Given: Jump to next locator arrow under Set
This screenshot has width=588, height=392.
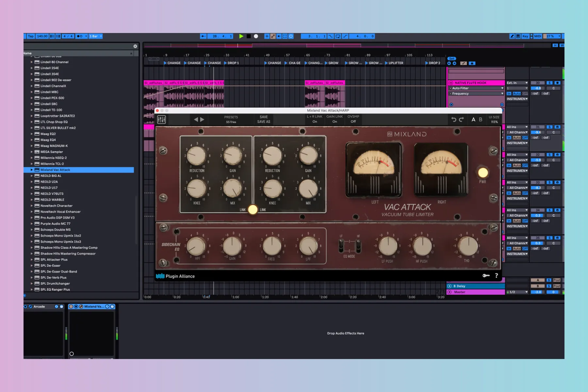Looking at the screenshot, I should [454, 63].
